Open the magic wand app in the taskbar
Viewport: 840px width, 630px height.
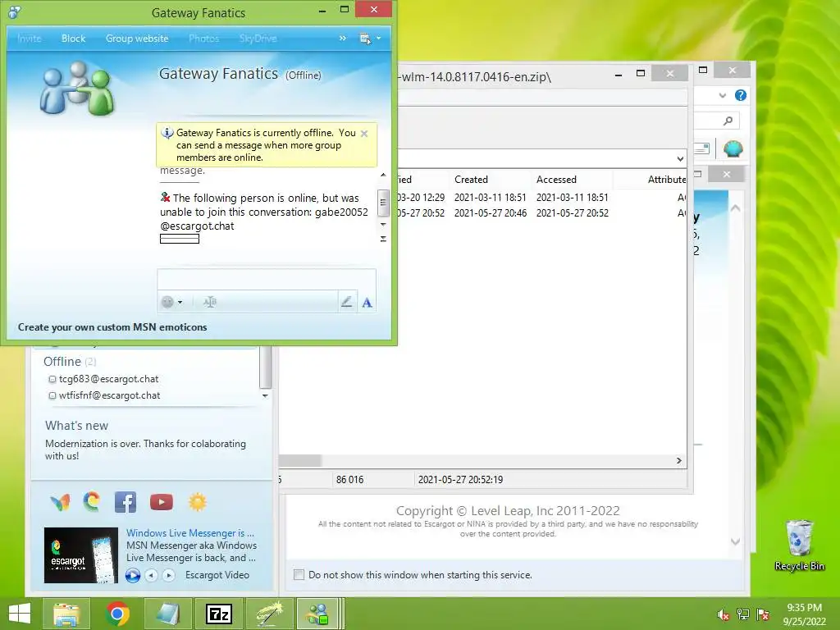(269, 614)
